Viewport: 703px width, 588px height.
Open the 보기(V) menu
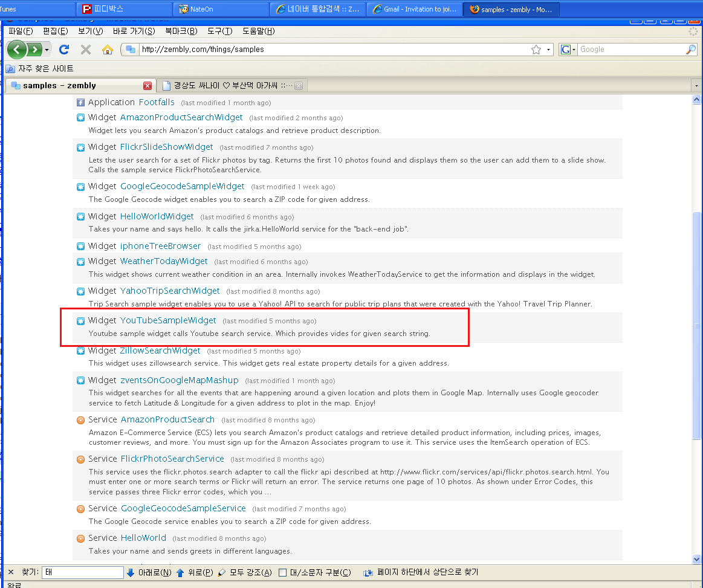point(90,31)
